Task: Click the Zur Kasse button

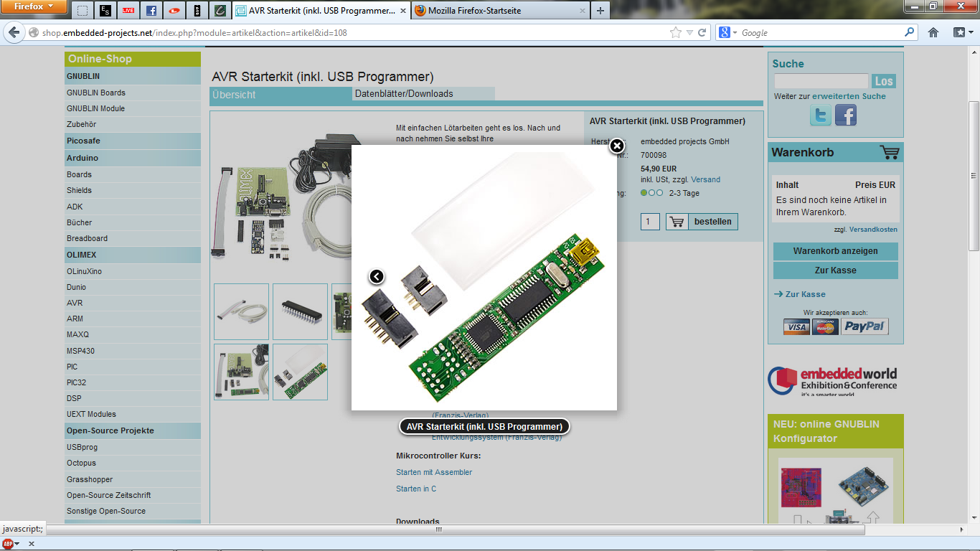Action: 836,270
